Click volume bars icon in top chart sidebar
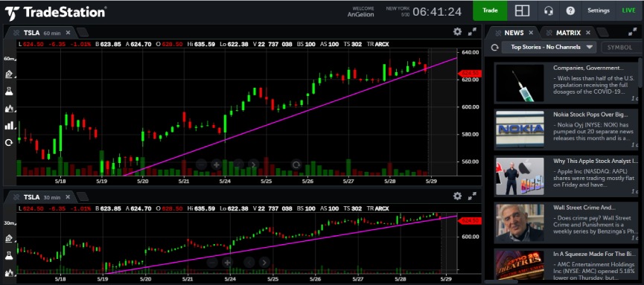The image size is (644, 285). (x=9, y=125)
